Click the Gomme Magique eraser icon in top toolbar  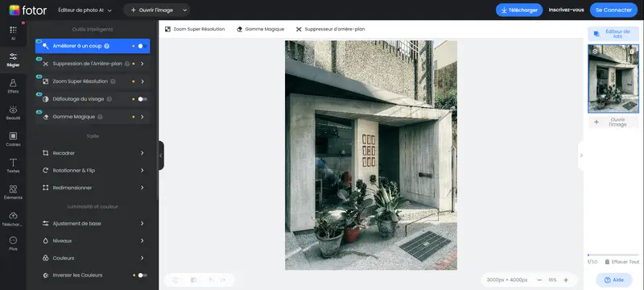239,29
